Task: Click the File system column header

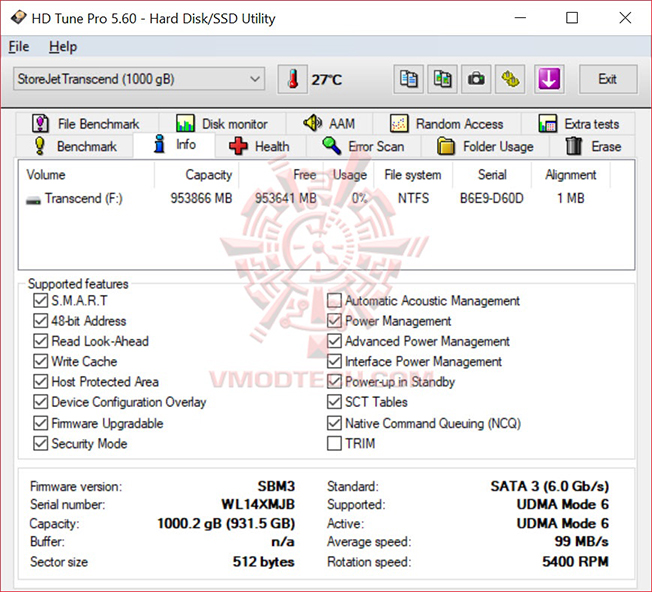Action: [413, 175]
